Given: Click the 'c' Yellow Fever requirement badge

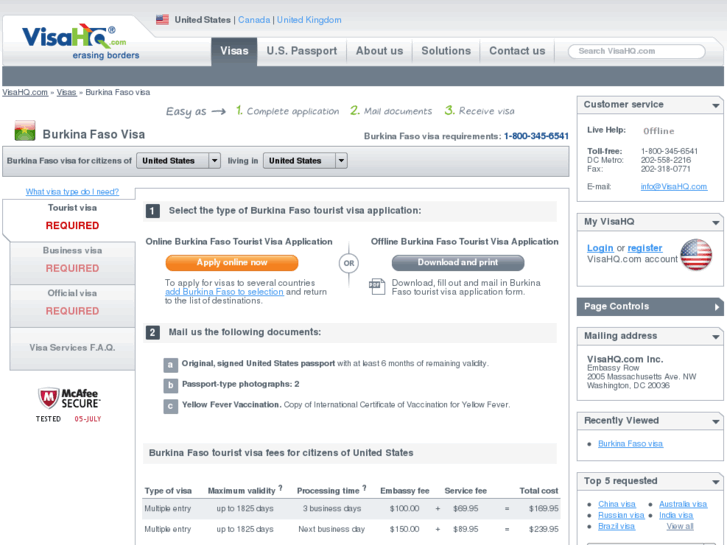Looking at the screenshot, I should pyautogui.click(x=171, y=406).
